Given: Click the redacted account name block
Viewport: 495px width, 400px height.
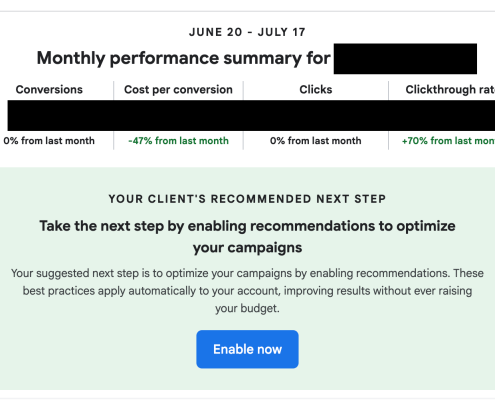Looking at the screenshot, I should [405, 59].
